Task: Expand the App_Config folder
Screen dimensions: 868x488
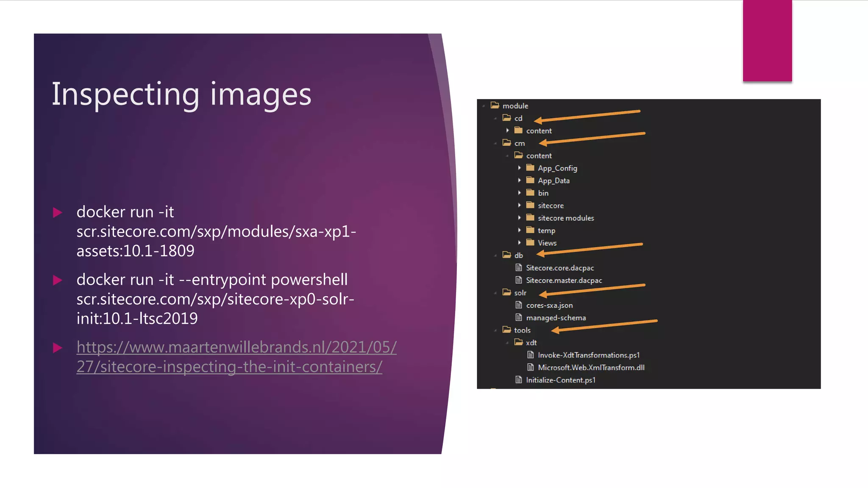Action: pyautogui.click(x=519, y=168)
